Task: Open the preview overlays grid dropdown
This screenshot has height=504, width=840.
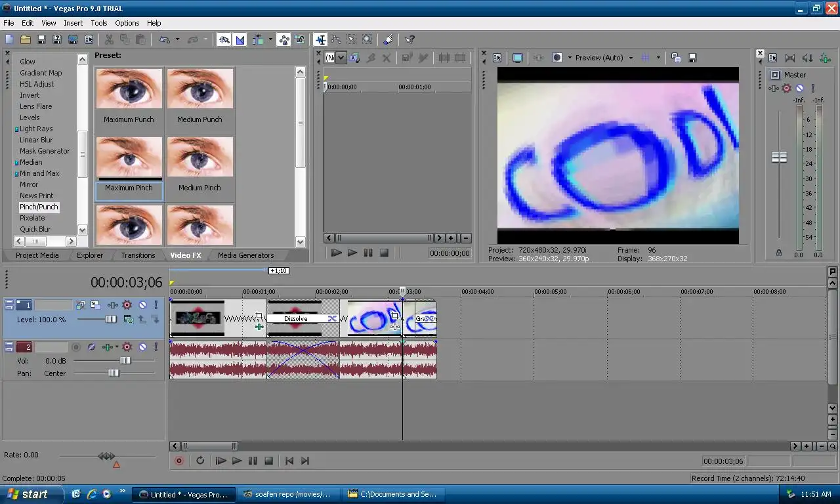Action: pos(658,58)
